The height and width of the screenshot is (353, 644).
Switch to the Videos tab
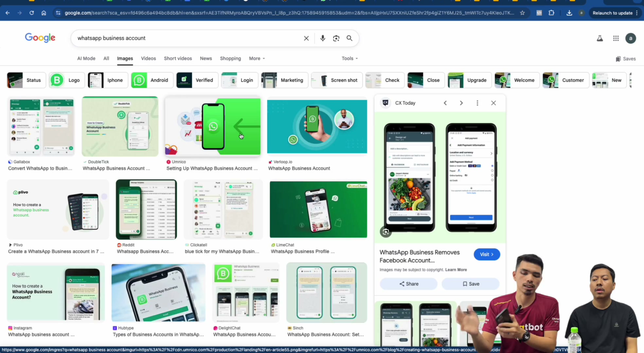[x=148, y=59]
